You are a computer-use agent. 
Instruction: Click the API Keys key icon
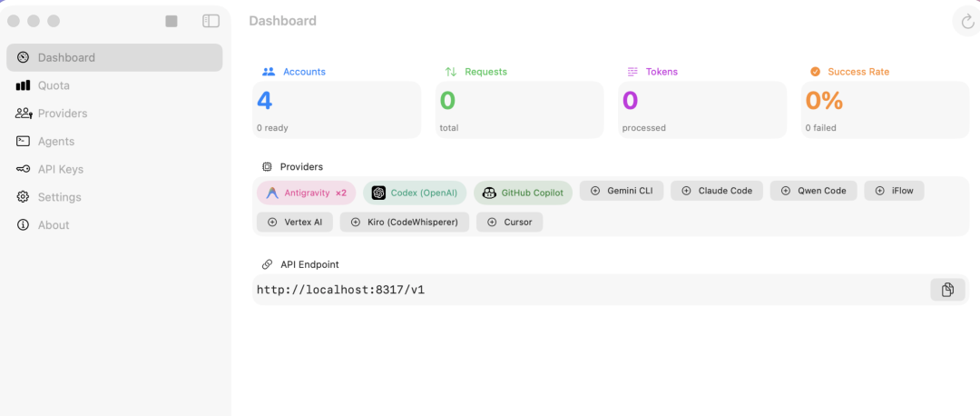click(23, 169)
